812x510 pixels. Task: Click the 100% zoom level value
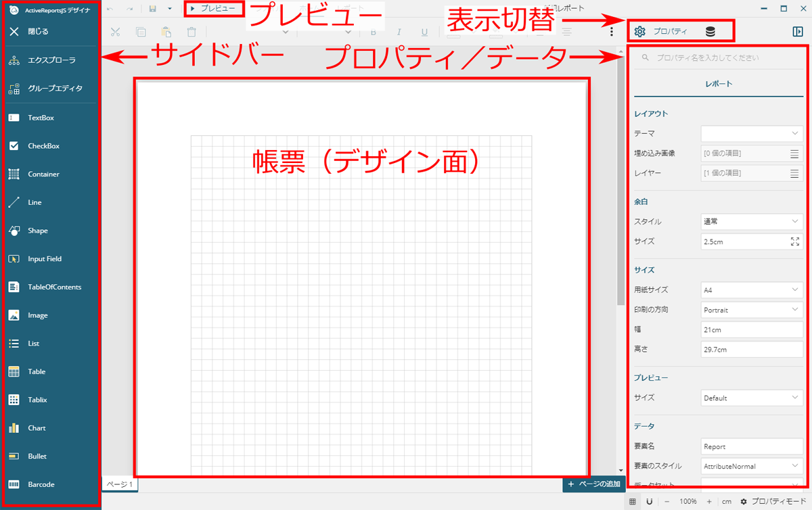click(687, 501)
